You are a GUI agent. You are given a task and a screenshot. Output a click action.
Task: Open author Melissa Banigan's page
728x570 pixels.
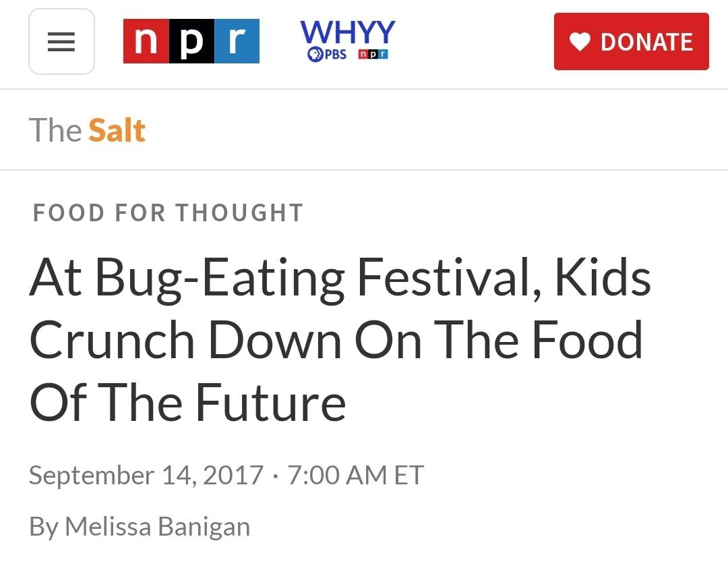(x=157, y=527)
